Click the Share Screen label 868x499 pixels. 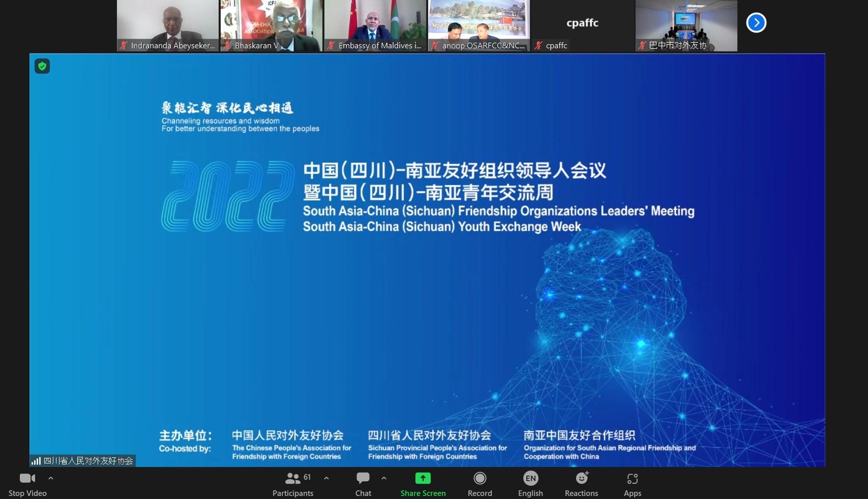pyautogui.click(x=423, y=493)
